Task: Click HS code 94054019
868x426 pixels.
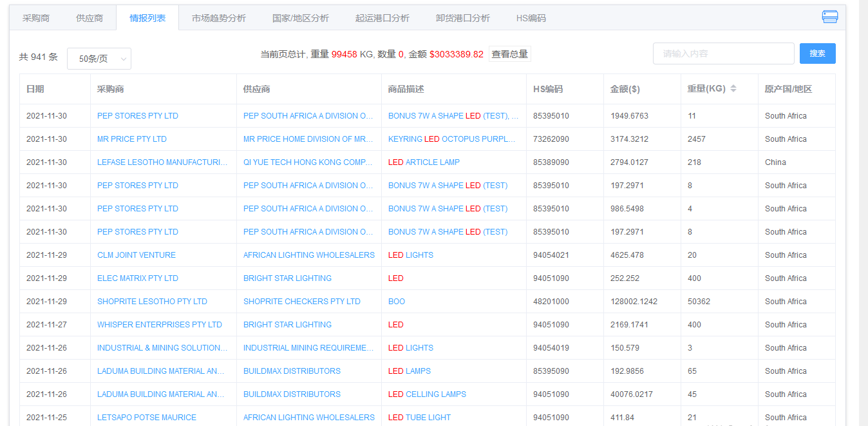Action: 551,348
